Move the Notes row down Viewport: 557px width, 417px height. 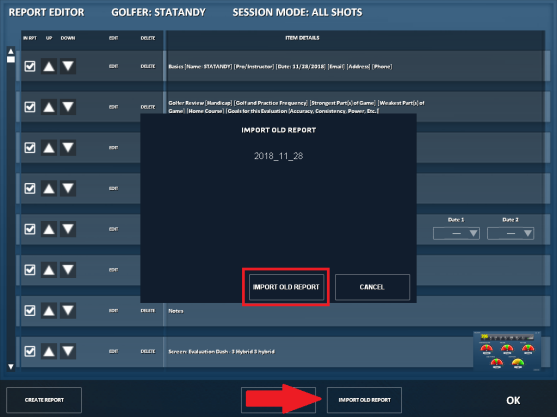68,311
